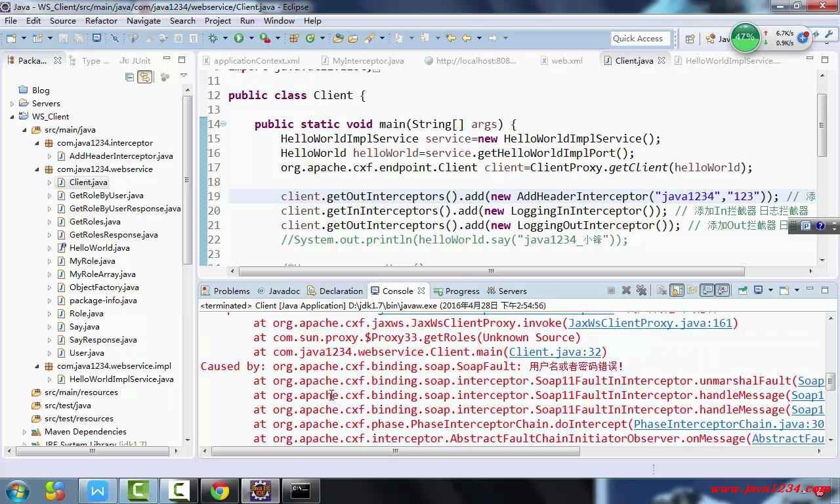
Task: Click Eclipse Java EE taskbar icon
Action: pos(261,490)
